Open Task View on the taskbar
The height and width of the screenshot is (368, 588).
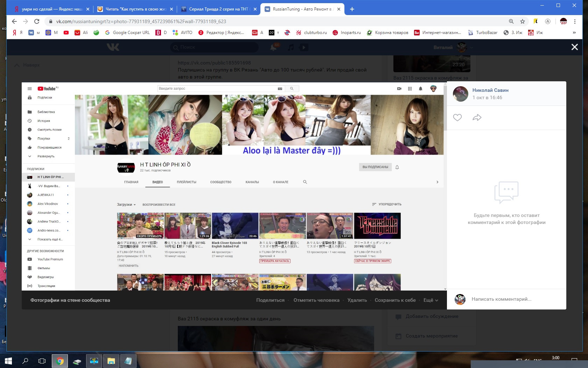pyautogui.click(x=42, y=361)
